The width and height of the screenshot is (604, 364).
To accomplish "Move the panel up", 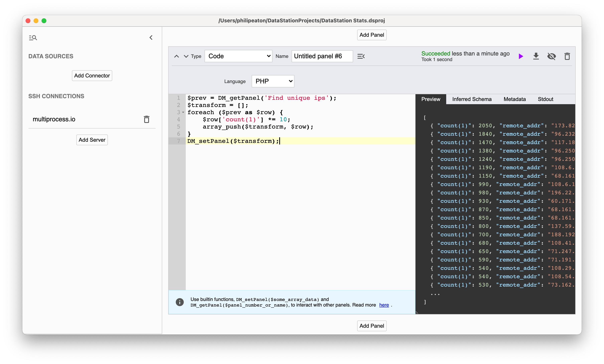I will 177,56.
